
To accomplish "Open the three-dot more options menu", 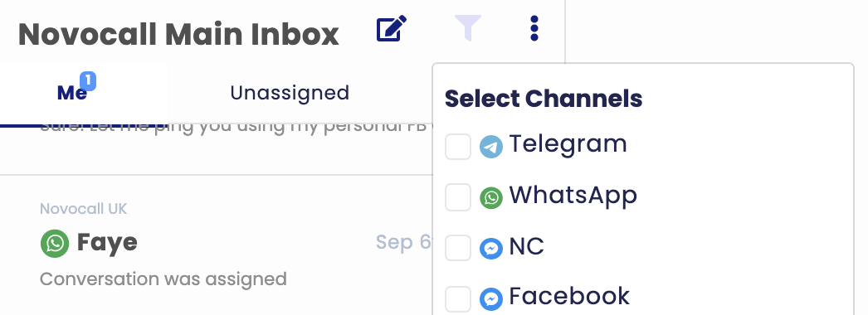I will click(x=534, y=28).
